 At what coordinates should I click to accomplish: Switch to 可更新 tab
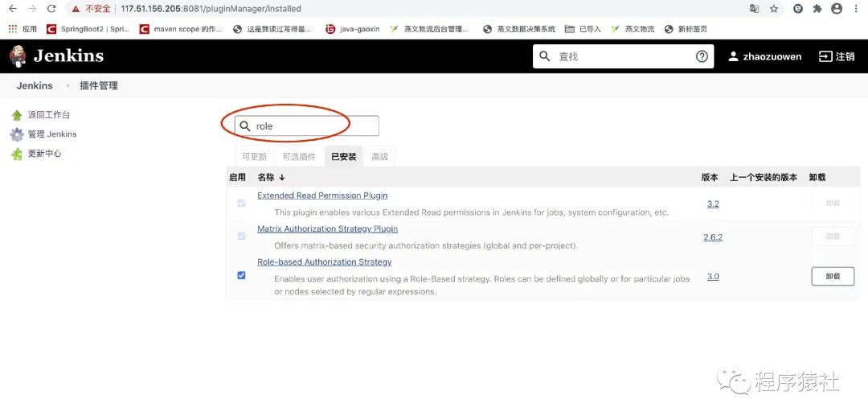pyautogui.click(x=254, y=157)
